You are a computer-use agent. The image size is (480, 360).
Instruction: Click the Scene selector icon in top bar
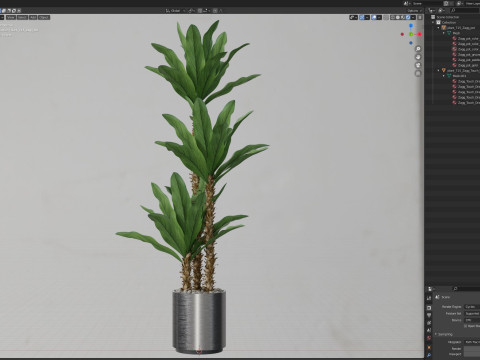click(x=406, y=3)
